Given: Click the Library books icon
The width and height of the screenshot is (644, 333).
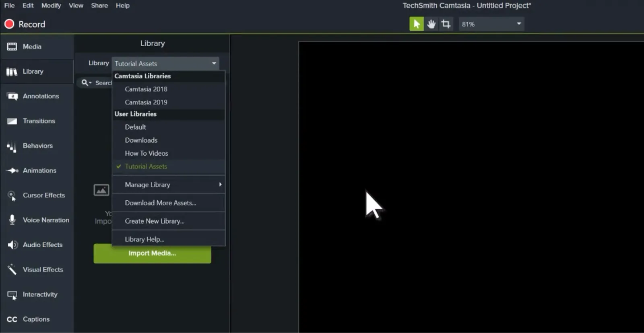Looking at the screenshot, I should (x=12, y=72).
